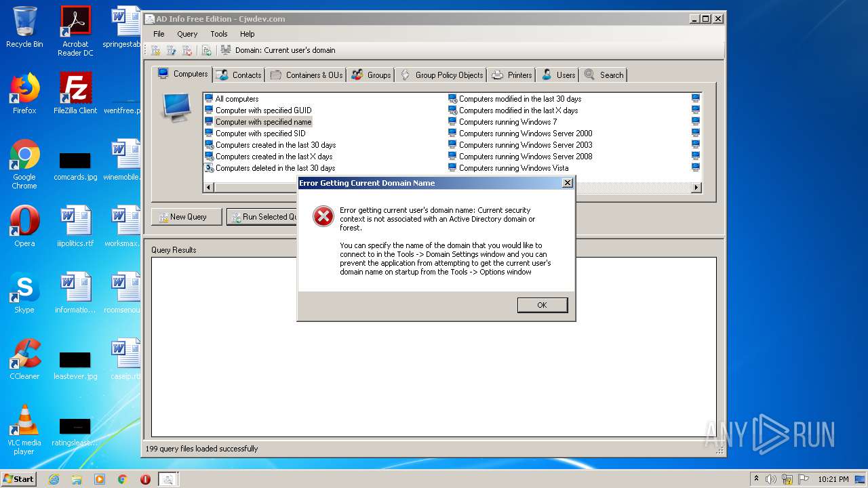This screenshot has width=868, height=488.
Task: Switch to the Groups tab
Action: (x=371, y=75)
